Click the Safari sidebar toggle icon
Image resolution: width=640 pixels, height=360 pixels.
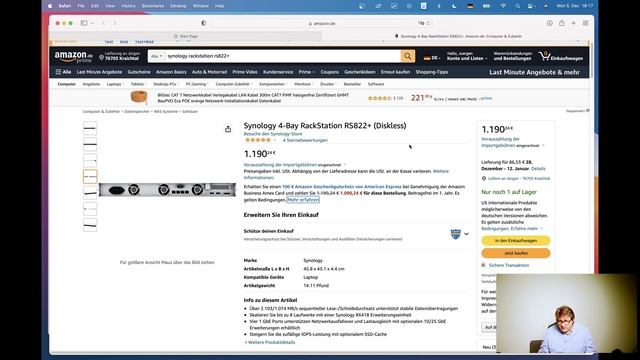pos(84,23)
